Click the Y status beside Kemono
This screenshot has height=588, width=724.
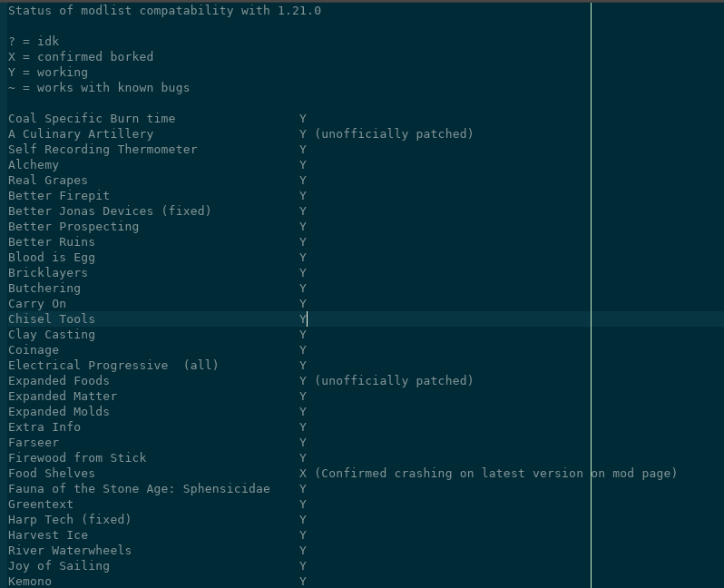click(x=302, y=582)
